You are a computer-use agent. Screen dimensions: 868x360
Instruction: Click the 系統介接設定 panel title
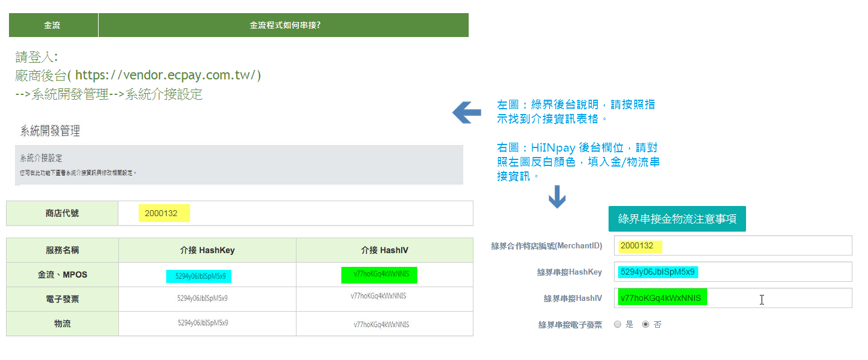click(41, 158)
